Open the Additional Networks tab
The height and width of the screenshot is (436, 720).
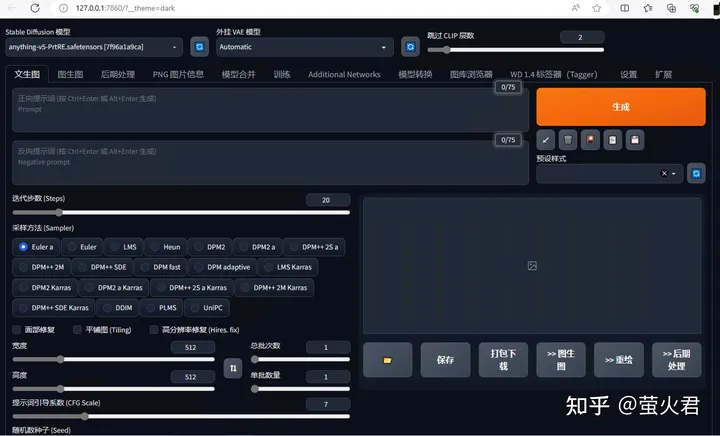pos(344,74)
